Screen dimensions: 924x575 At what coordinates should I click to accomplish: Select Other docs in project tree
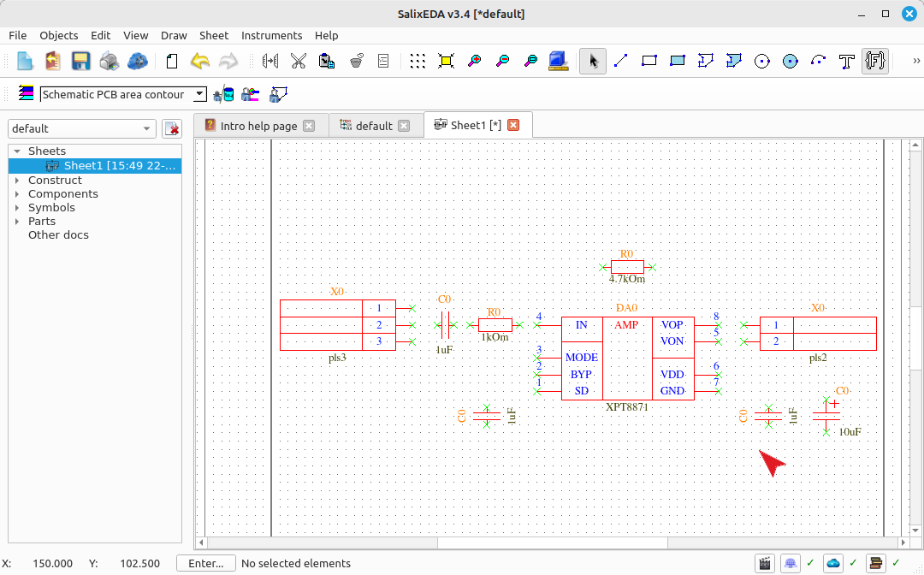[58, 234]
